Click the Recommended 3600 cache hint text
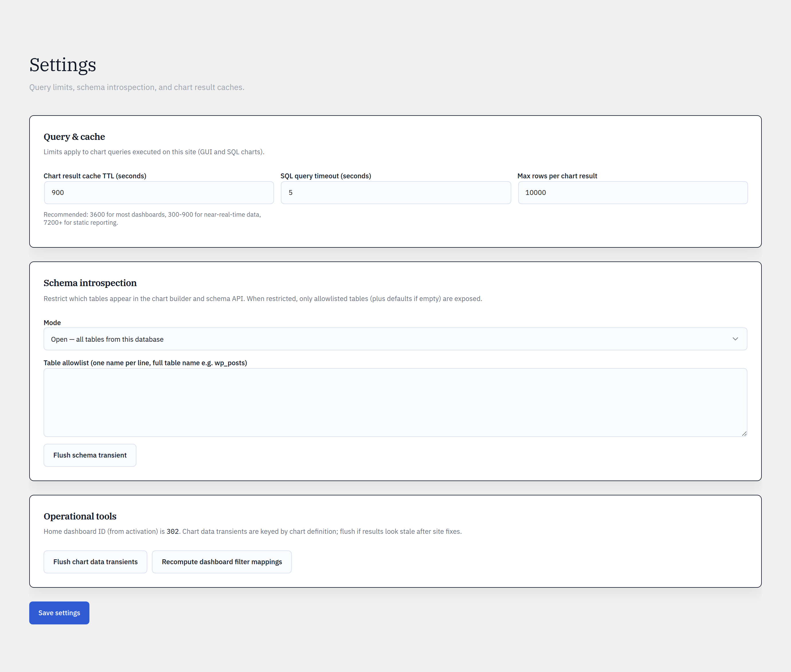 tap(152, 219)
